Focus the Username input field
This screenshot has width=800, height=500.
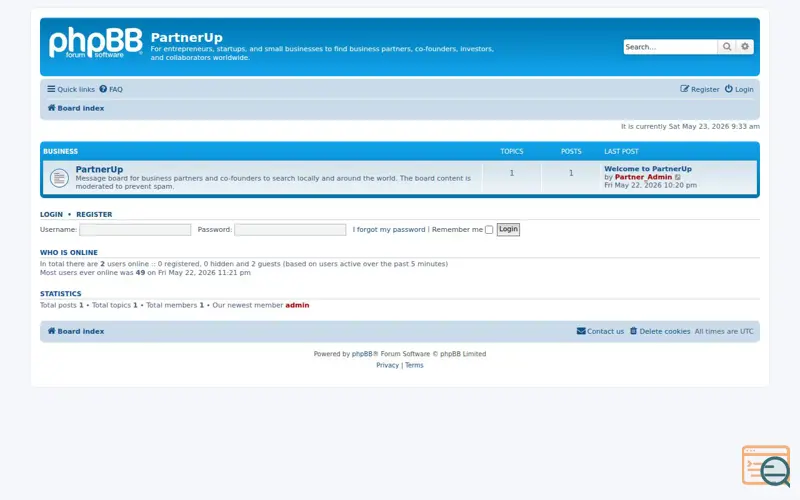click(x=135, y=230)
